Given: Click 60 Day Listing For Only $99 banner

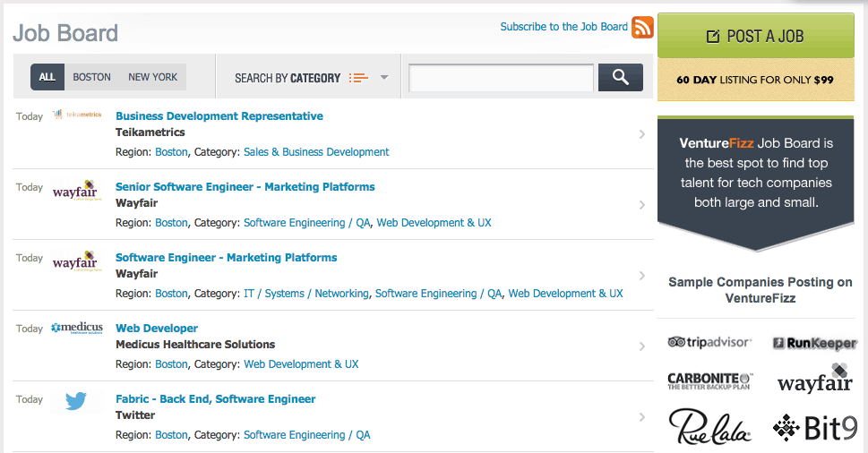Looking at the screenshot, I should pyautogui.click(x=756, y=80).
